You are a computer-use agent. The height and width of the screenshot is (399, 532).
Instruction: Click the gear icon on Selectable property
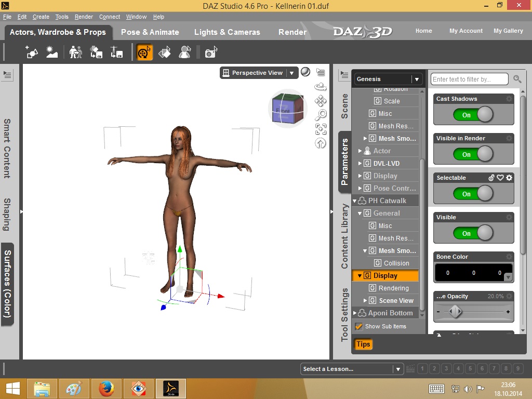pyautogui.click(x=509, y=178)
